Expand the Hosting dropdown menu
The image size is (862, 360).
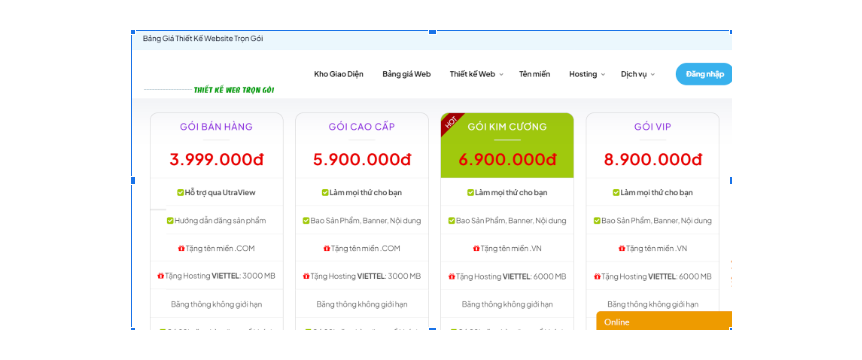click(587, 74)
